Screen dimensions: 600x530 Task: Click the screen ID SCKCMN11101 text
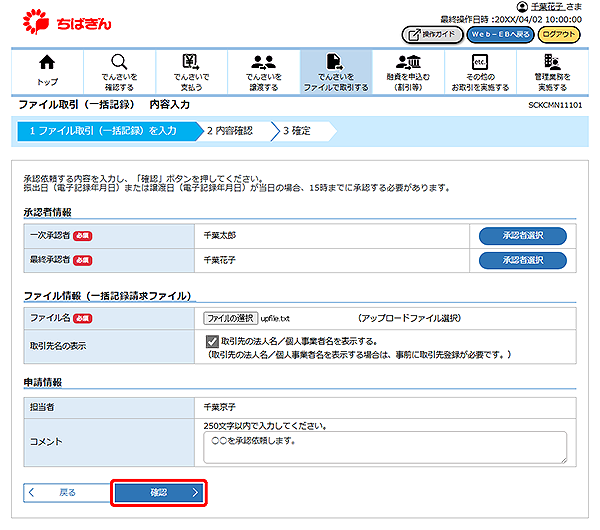pos(555,105)
